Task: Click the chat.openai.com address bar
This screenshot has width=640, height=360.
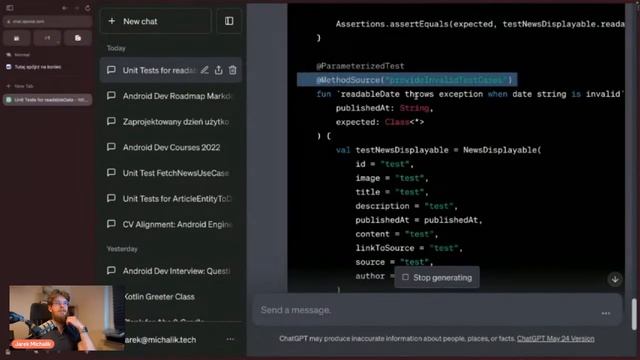Action: (x=47, y=22)
